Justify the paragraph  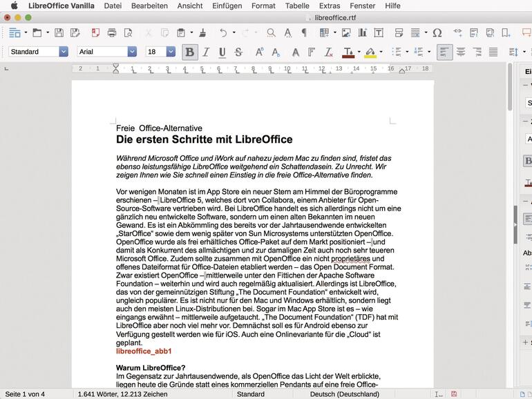493,52
